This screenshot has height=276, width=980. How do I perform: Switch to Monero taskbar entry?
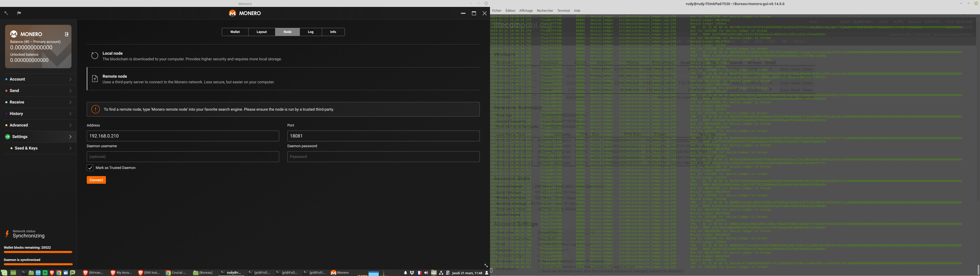[340, 273]
